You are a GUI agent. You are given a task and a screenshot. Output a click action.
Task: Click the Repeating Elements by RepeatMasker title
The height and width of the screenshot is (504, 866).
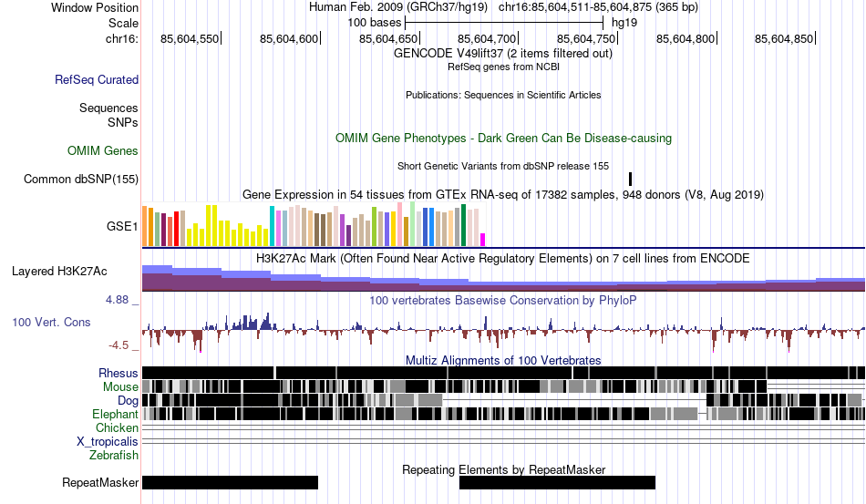coord(503,469)
